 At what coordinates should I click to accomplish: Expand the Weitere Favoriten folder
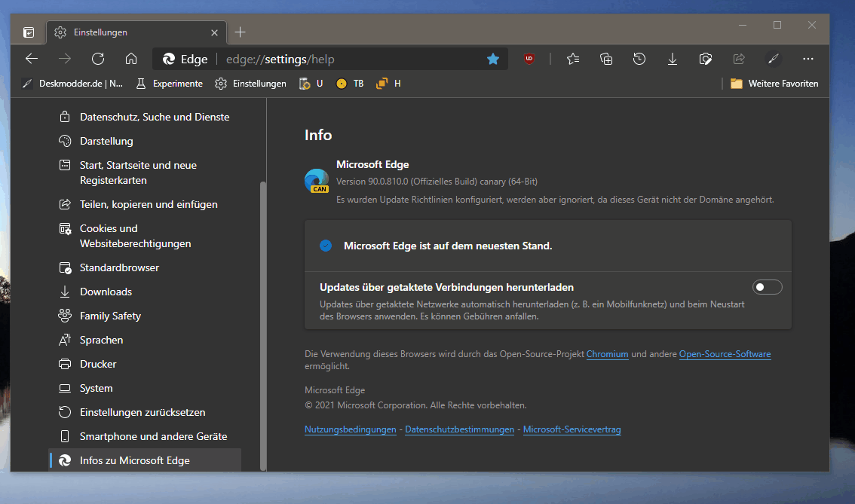click(x=774, y=84)
